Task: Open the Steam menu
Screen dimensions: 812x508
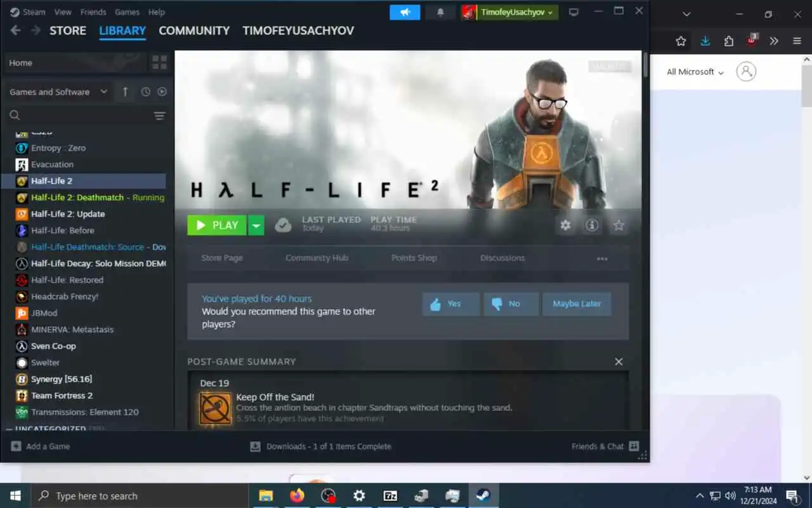Action: (x=28, y=12)
